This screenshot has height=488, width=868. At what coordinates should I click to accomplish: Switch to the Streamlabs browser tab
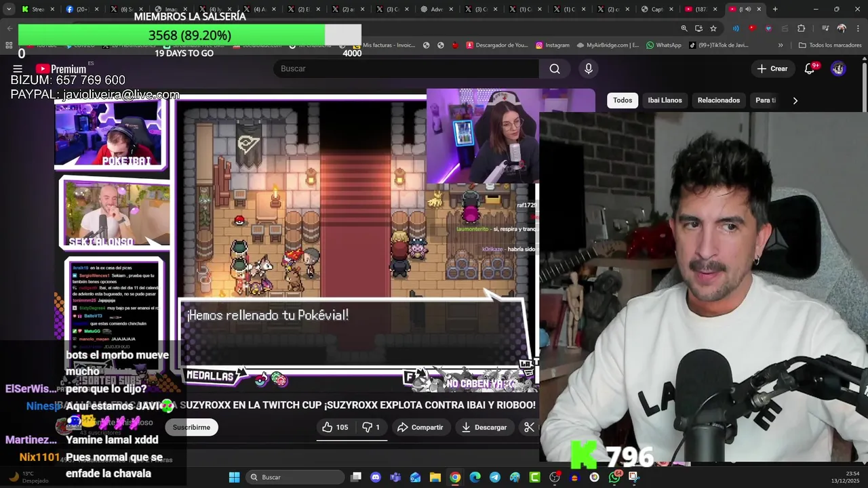pos(37,9)
